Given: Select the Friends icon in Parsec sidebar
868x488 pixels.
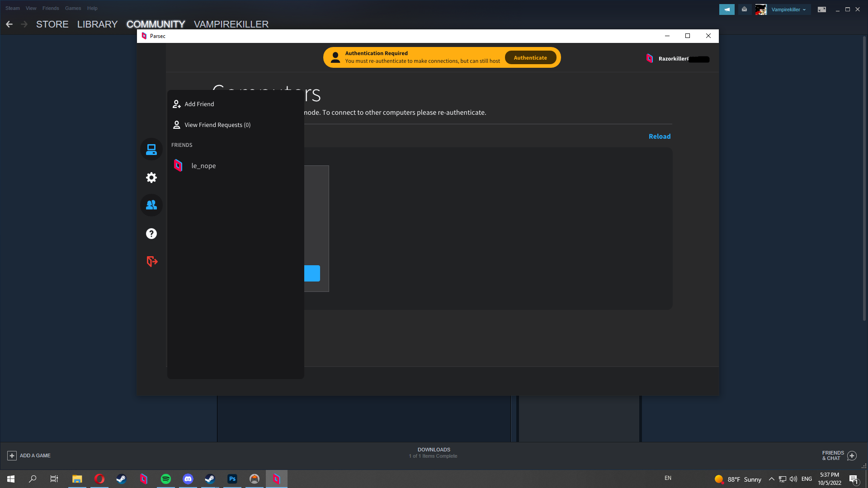Looking at the screenshot, I should point(151,205).
